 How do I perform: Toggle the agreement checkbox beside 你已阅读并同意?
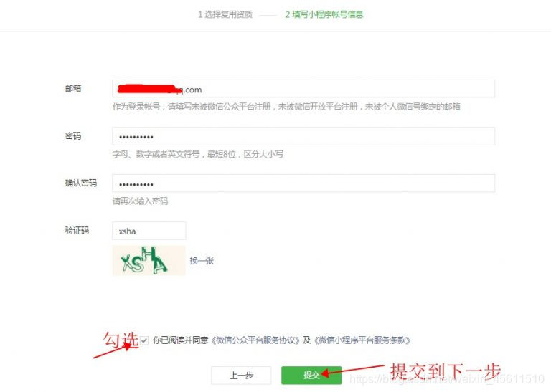pyautogui.click(x=144, y=340)
